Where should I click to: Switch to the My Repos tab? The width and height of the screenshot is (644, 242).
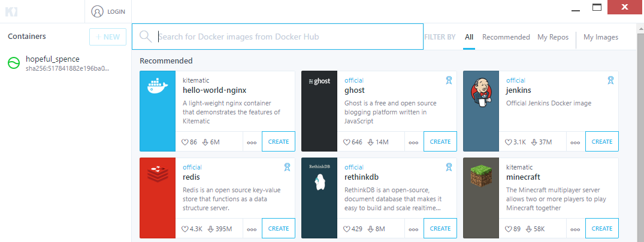[x=553, y=37]
